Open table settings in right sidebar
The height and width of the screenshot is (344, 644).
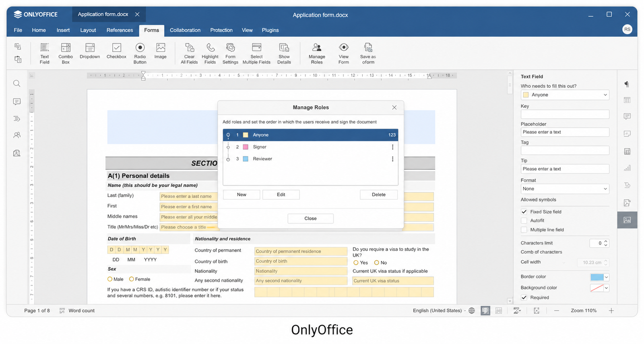point(627,100)
